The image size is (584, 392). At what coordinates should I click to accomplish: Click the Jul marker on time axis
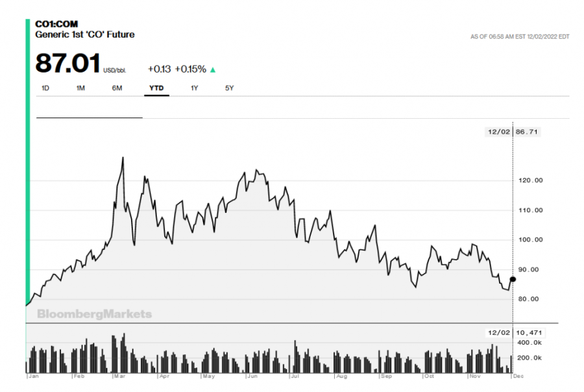click(x=295, y=376)
